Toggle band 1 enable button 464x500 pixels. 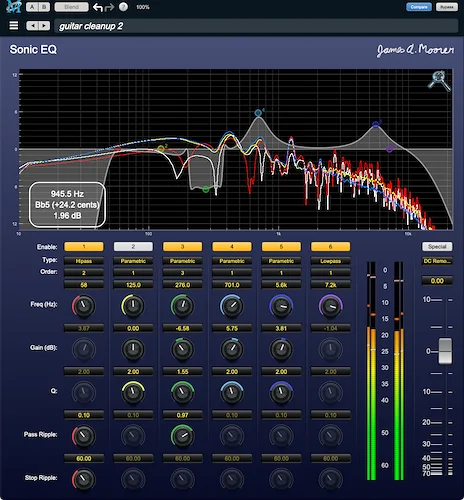pyautogui.click(x=84, y=247)
